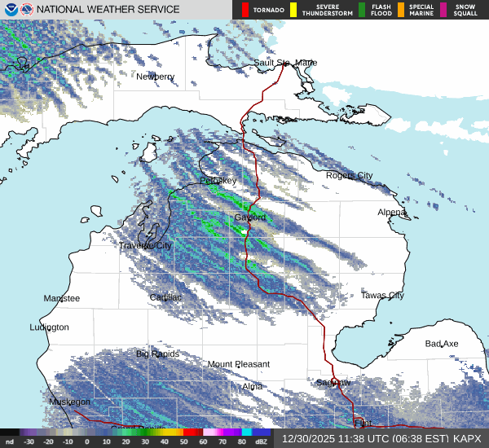Click the dBZ unit label on scale
Viewport: 489px width, 448px height.
pyautogui.click(x=262, y=441)
